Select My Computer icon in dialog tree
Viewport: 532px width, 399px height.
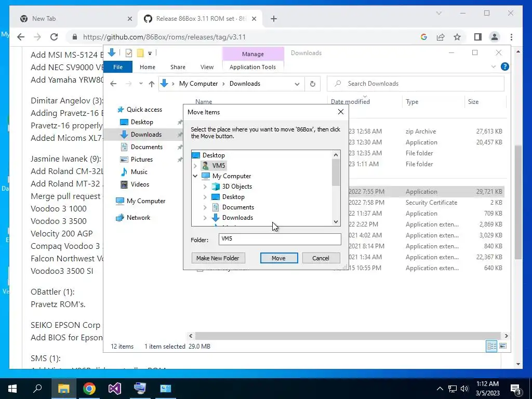coord(206,176)
